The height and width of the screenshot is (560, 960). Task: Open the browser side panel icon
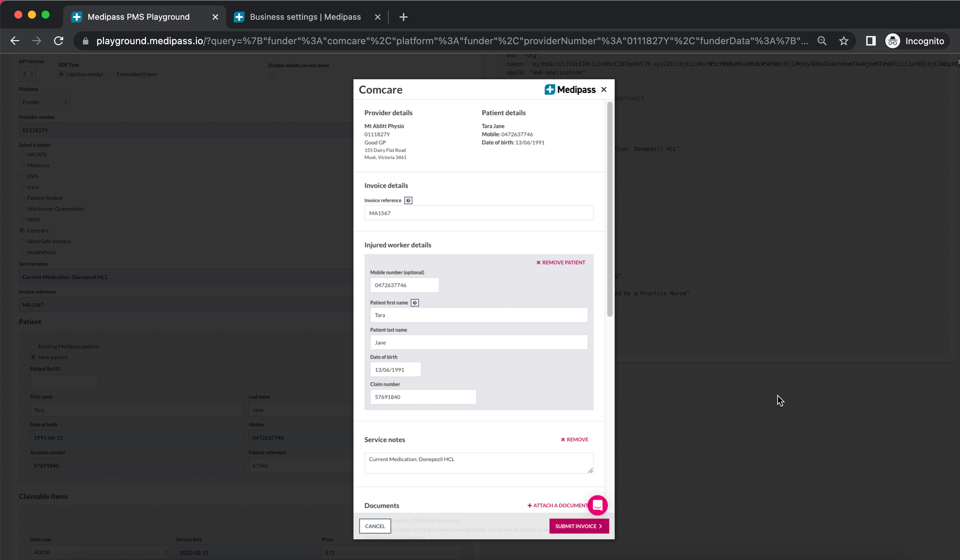point(870,41)
